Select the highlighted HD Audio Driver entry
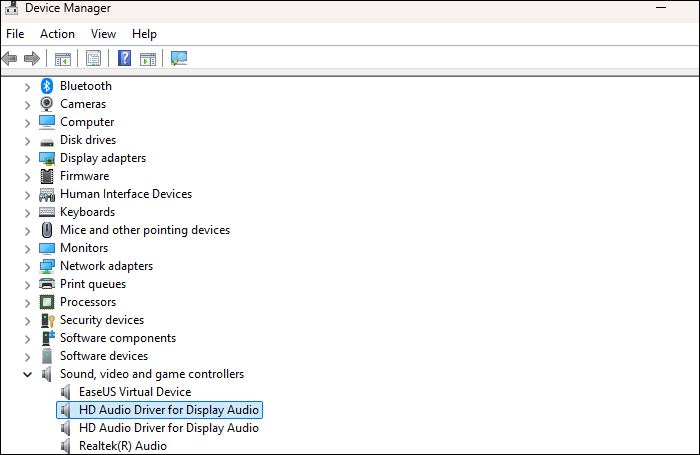The image size is (700, 455). [x=159, y=410]
